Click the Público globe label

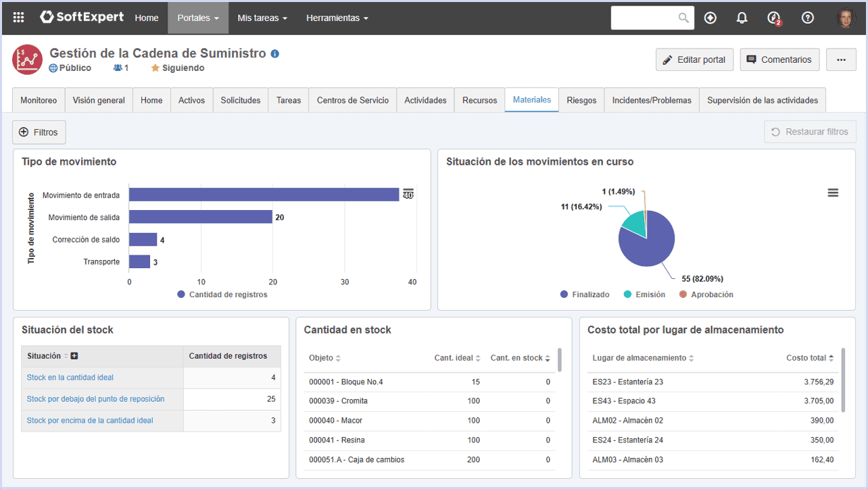pyautogui.click(x=70, y=68)
